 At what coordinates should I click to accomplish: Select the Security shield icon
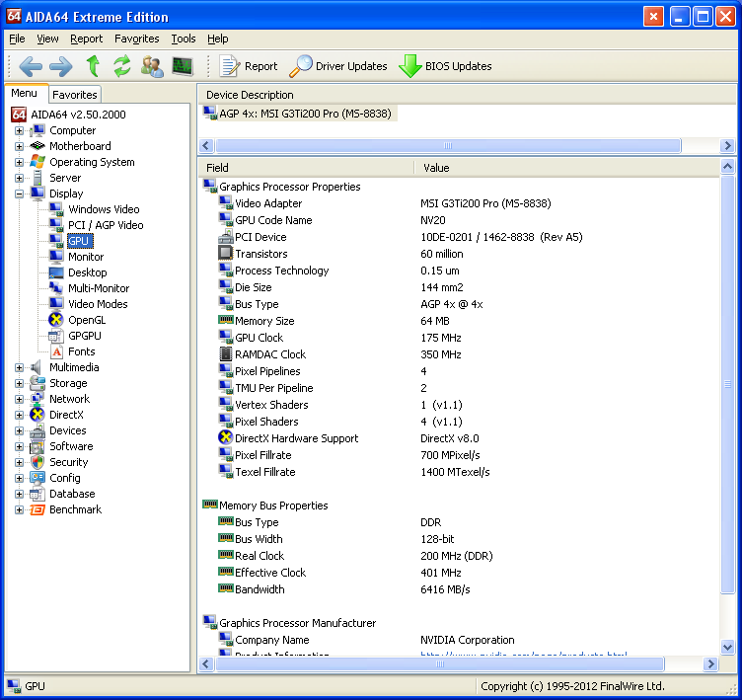[37, 462]
